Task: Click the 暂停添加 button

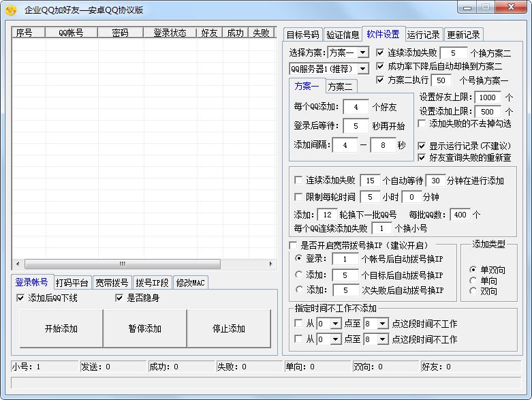Action: pyautogui.click(x=145, y=328)
